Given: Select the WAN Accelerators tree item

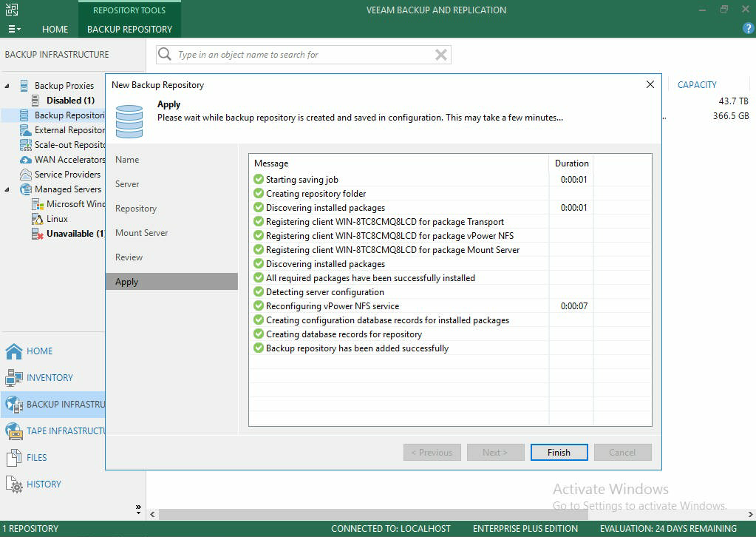Looking at the screenshot, I should click(69, 160).
